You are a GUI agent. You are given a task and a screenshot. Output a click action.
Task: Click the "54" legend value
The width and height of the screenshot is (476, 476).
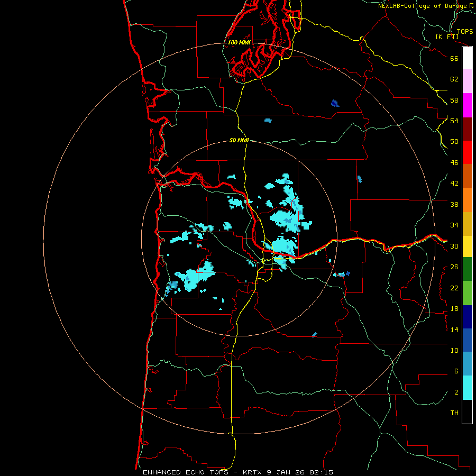454,121
